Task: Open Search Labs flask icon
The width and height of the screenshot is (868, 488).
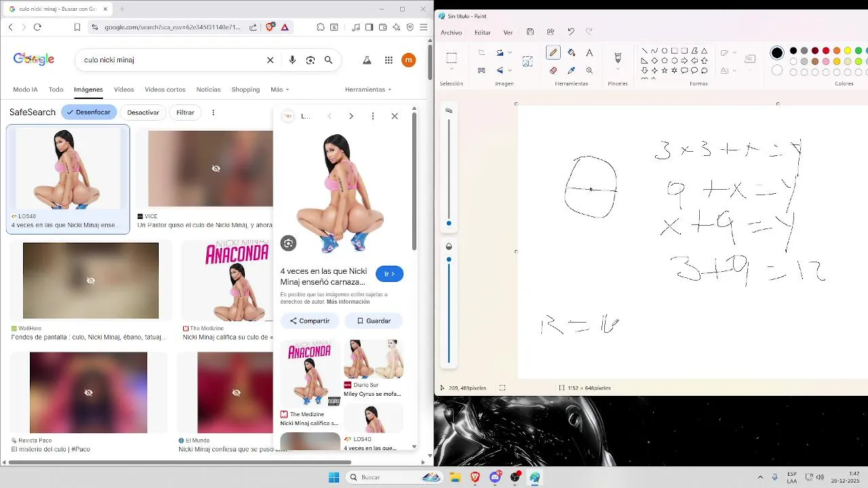Action: [x=367, y=60]
